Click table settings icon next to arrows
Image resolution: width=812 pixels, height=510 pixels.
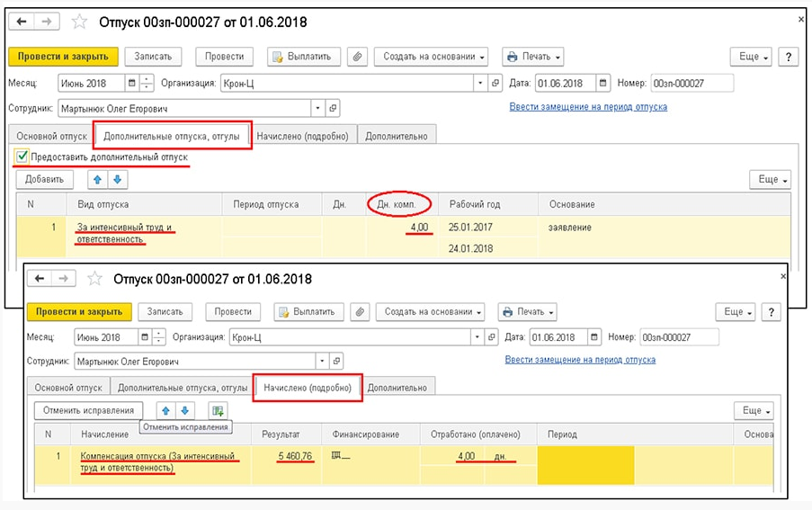pyautogui.click(x=218, y=410)
